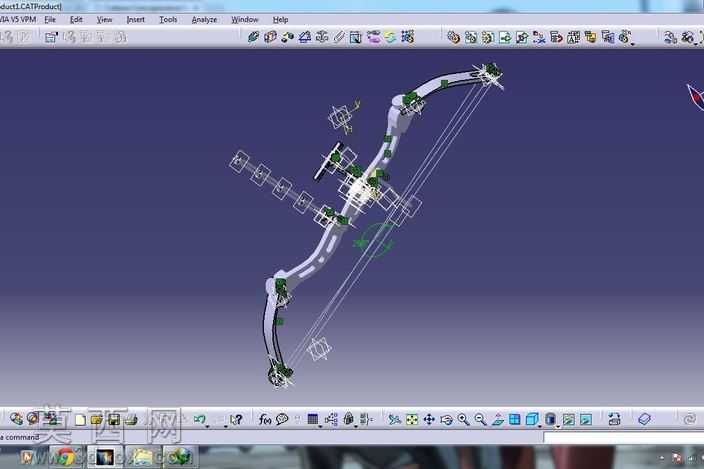Click the Fix Together paperclip icon
This screenshot has height=469, width=704.
tap(339, 37)
